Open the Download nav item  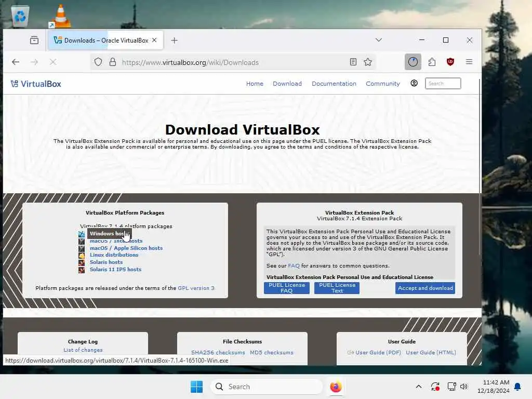point(287,84)
